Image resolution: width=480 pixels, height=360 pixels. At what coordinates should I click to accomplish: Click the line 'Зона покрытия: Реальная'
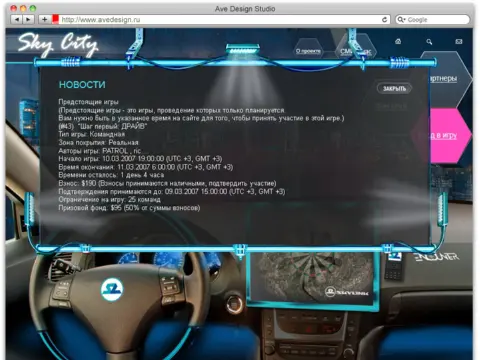98,142
